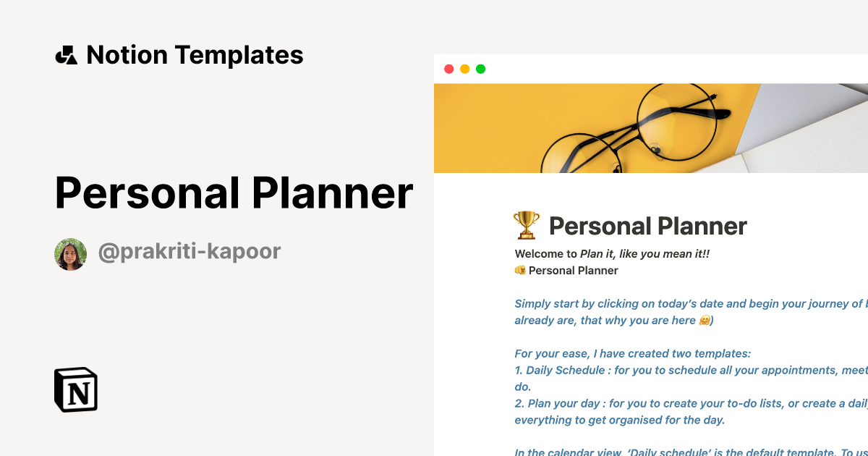Click the fist emoji before Personal Planner

click(x=519, y=270)
